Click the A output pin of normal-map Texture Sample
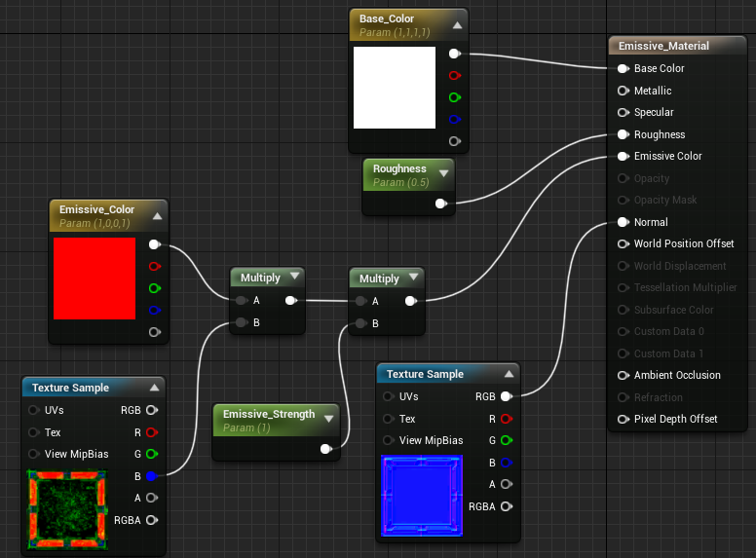The width and height of the screenshot is (756, 558). coord(507,484)
